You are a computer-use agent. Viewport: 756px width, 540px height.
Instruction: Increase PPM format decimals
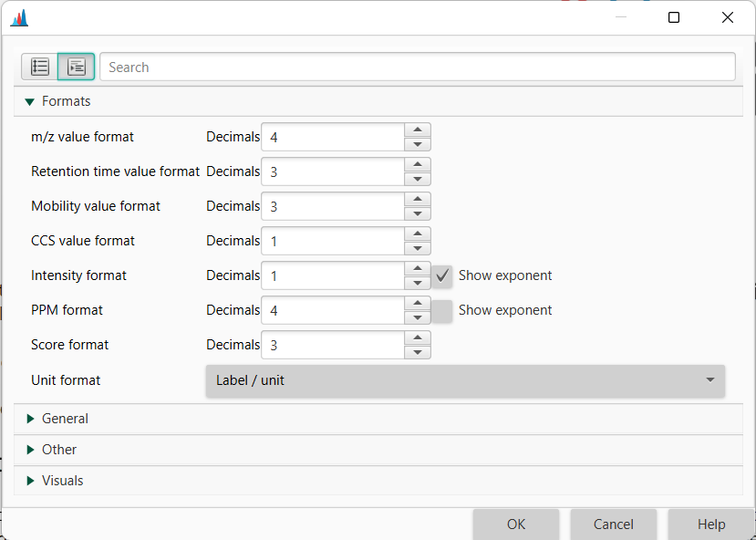pos(418,305)
